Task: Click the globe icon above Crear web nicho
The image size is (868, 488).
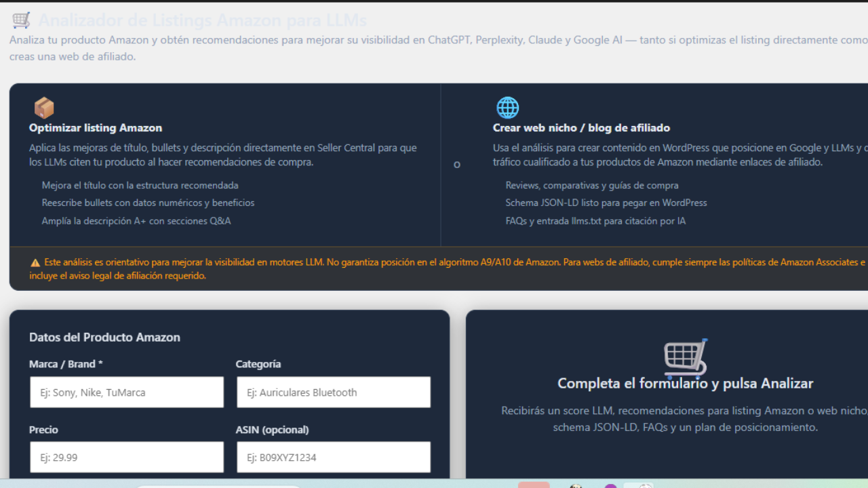Action: coord(507,108)
